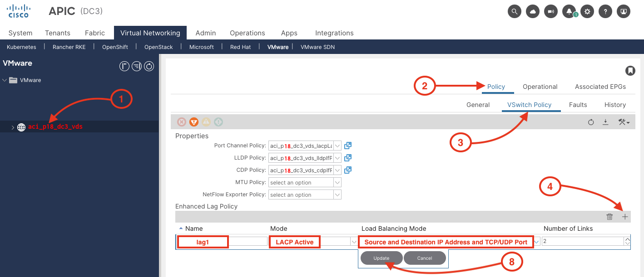Open the NetFlow Exporter Policy dropdown
Screen dimensions: 644x277
coord(337,194)
